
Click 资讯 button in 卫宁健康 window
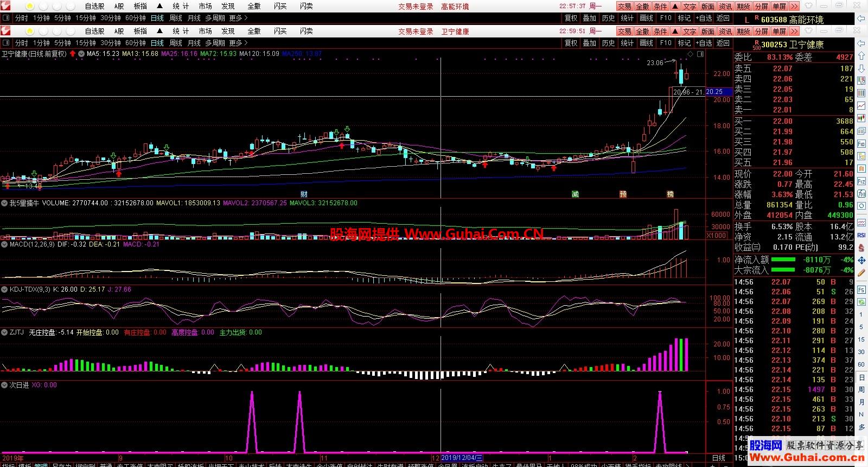pos(725,31)
